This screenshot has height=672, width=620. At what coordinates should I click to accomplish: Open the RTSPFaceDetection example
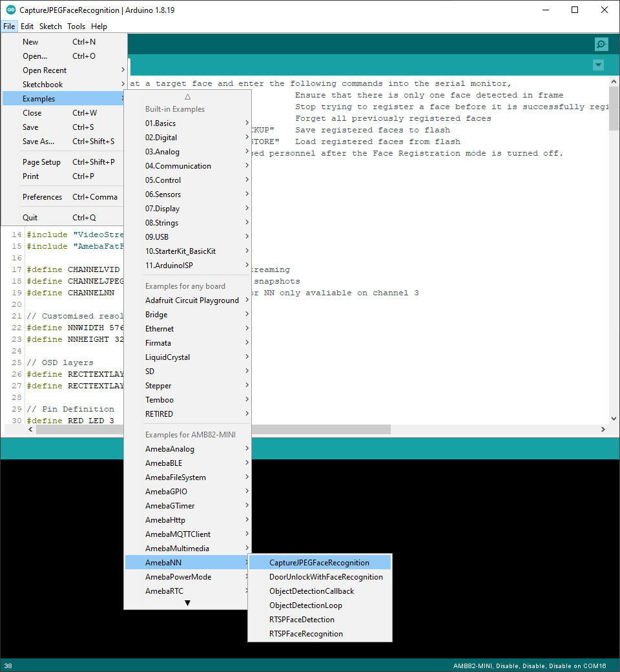(x=302, y=620)
